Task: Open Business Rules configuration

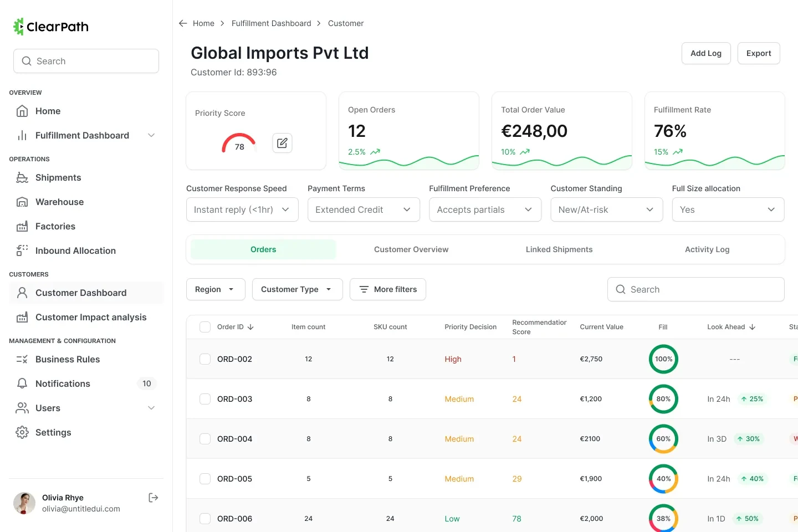Action: pyautogui.click(x=86, y=359)
